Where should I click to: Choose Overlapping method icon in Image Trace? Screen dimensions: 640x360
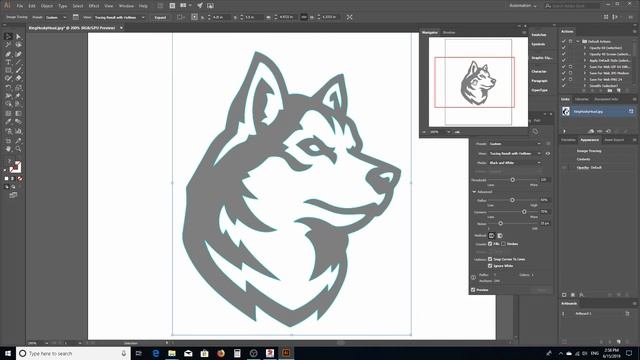point(500,236)
